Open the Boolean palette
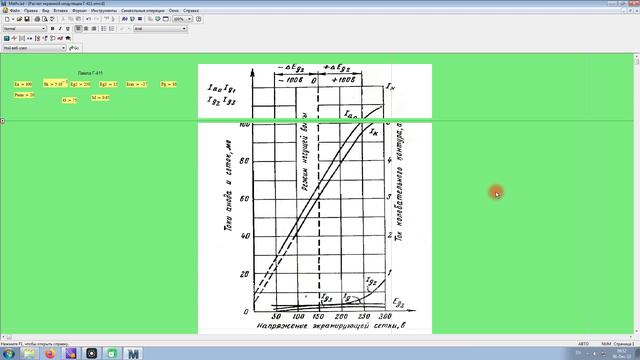 point(45,38)
